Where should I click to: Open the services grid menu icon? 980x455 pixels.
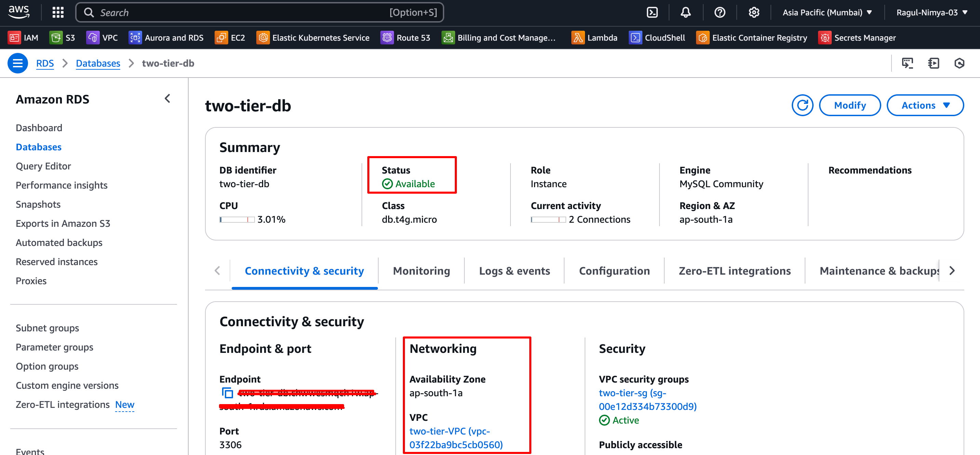pos(58,13)
